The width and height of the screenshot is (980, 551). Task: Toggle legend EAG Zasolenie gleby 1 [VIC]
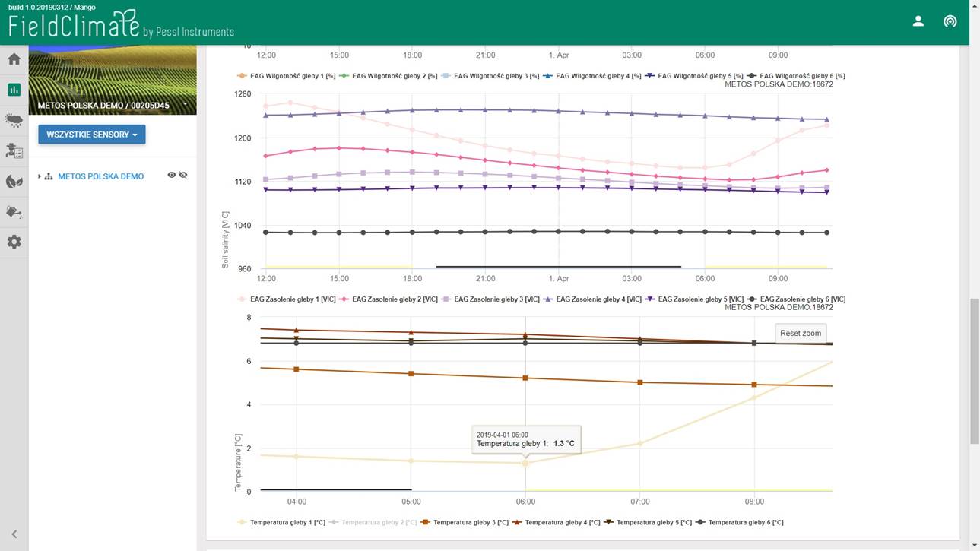(x=286, y=299)
